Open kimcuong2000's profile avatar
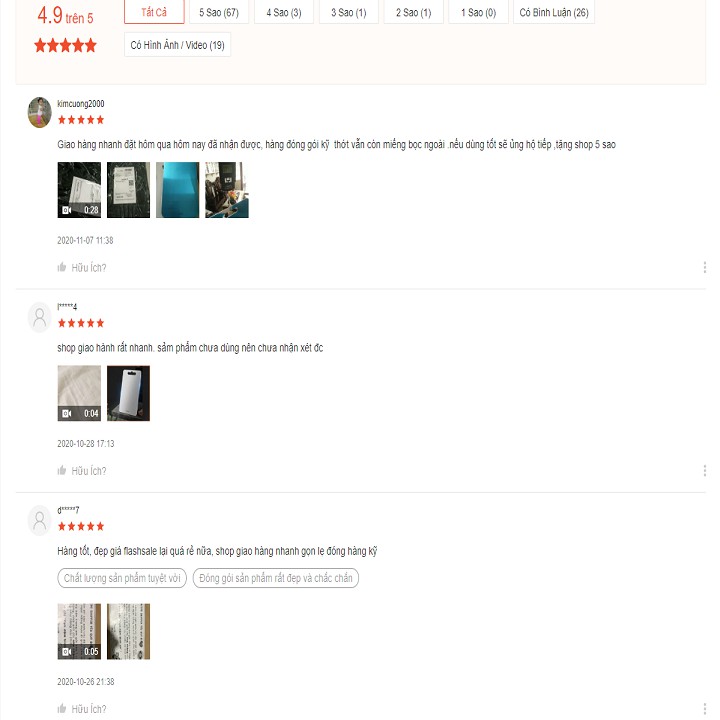The width and height of the screenshot is (720, 720). pos(39,112)
